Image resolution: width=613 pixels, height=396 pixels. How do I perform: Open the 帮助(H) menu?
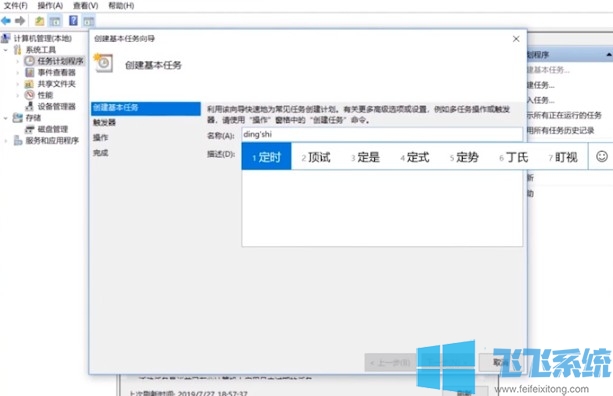[121, 5]
